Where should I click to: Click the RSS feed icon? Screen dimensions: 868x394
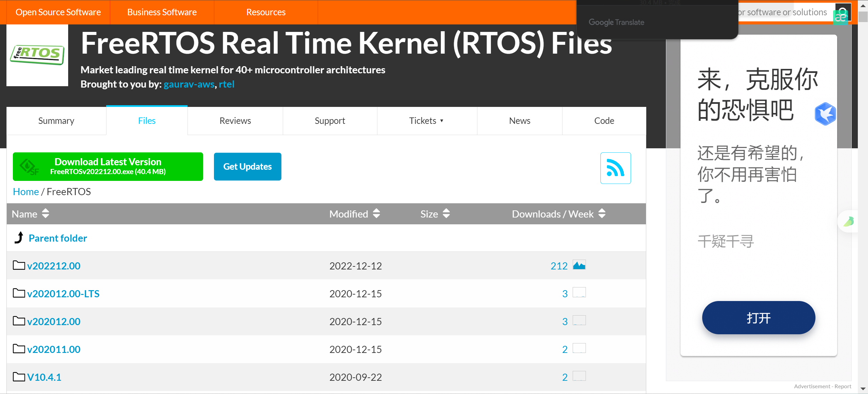(615, 168)
